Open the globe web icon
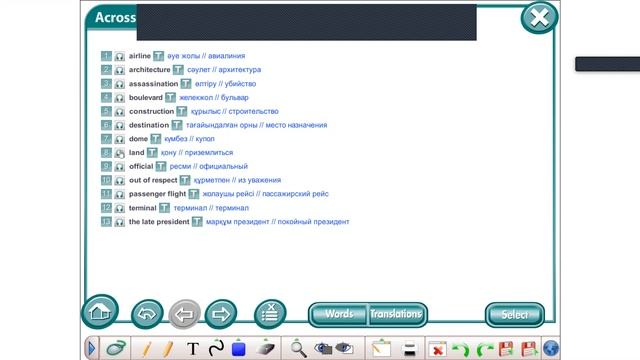The image size is (640, 360). (551, 349)
